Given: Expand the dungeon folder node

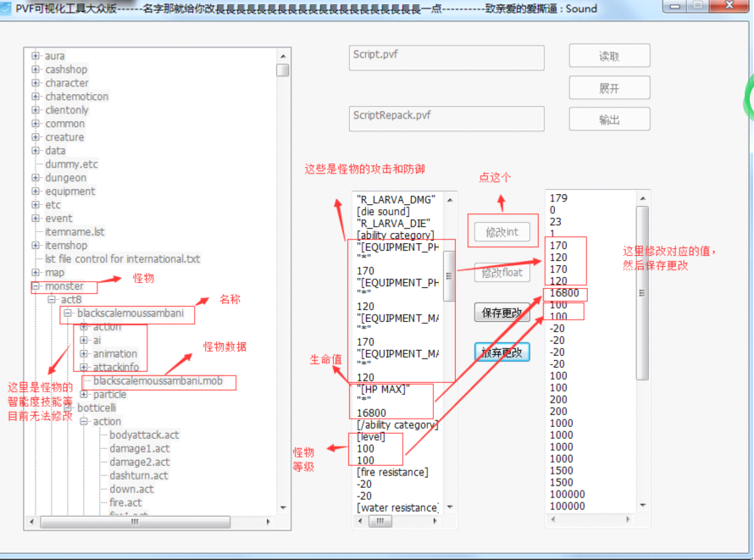Looking at the screenshot, I should point(36,178).
